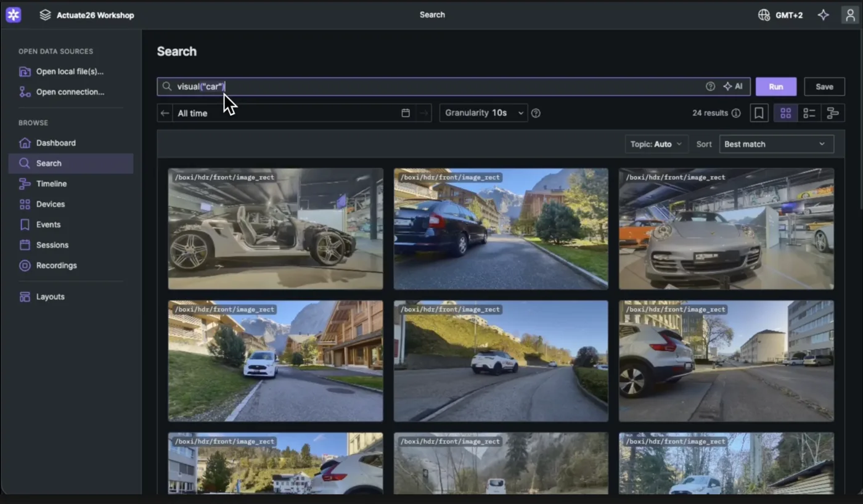Image resolution: width=863 pixels, height=504 pixels.
Task: Go to Dashboard in the sidebar
Action: [71, 143]
